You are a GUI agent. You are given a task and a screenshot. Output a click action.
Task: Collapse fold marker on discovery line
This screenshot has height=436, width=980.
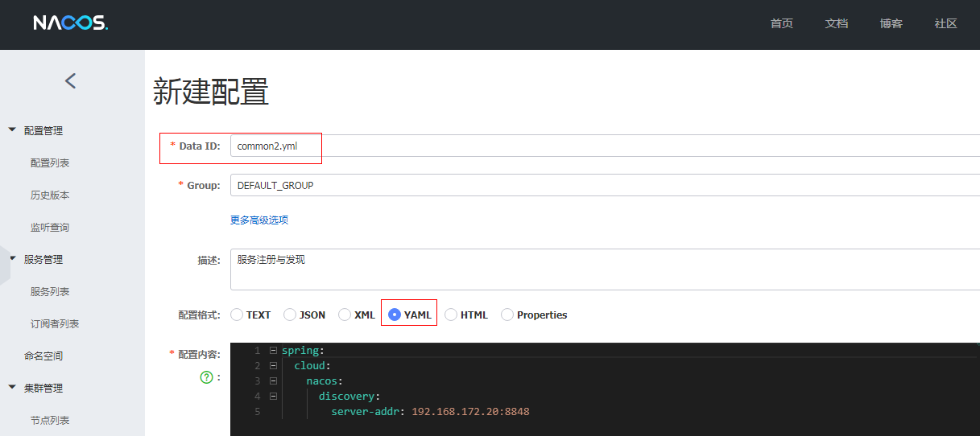tap(273, 396)
